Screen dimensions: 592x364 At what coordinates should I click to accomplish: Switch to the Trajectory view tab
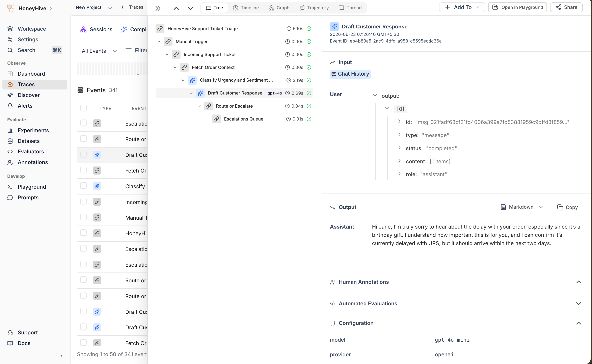pyautogui.click(x=314, y=8)
